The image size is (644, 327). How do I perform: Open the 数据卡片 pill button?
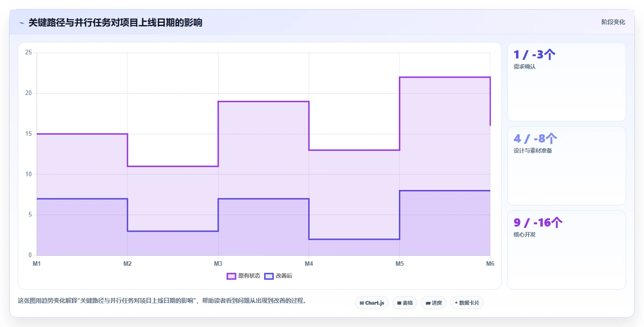point(467,303)
